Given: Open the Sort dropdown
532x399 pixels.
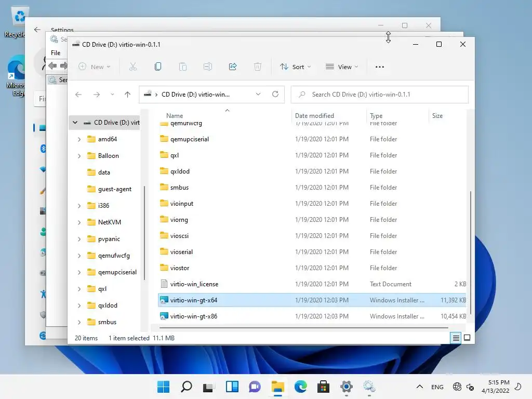Looking at the screenshot, I should pyautogui.click(x=295, y=67).
